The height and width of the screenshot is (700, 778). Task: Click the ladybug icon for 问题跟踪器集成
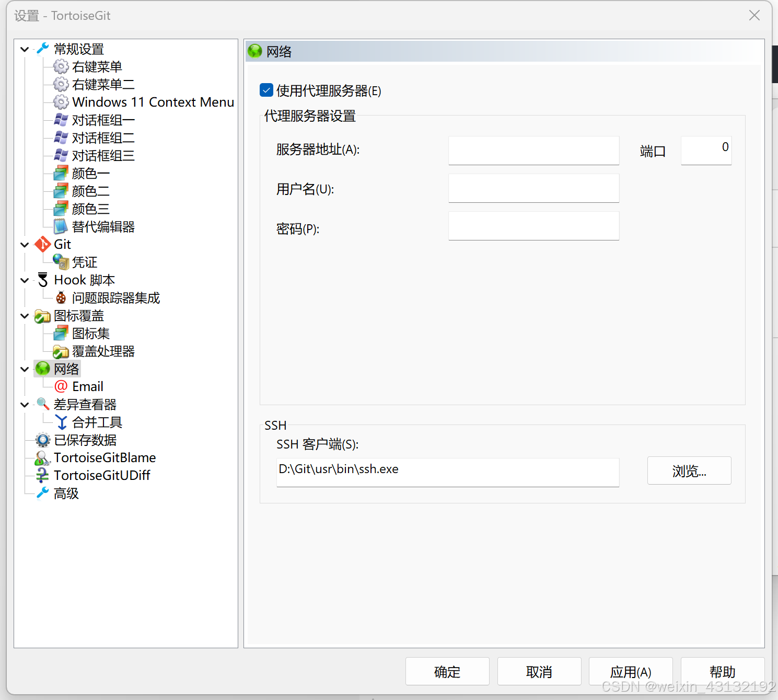click(x=61, y=297)
